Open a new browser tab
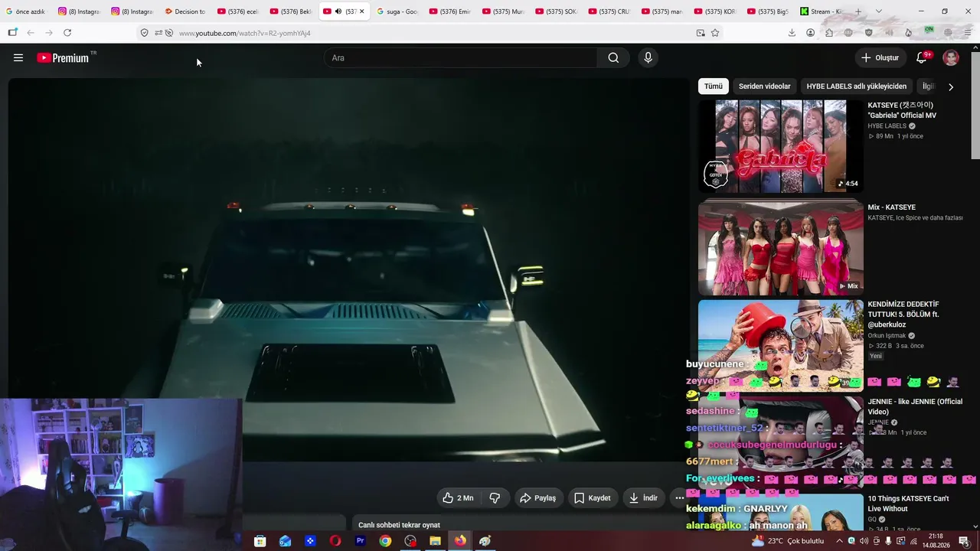 tap(858, 11)
